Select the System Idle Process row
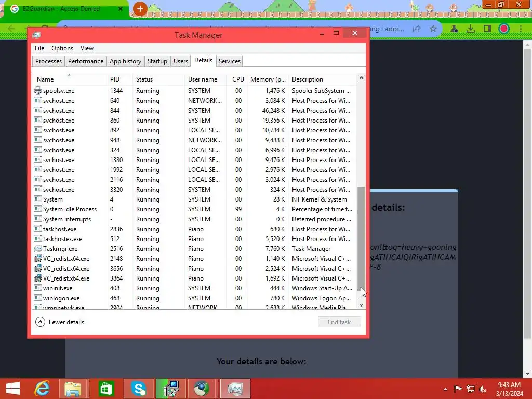The width and height of the screenshot is (532, 399). [195, 209]
